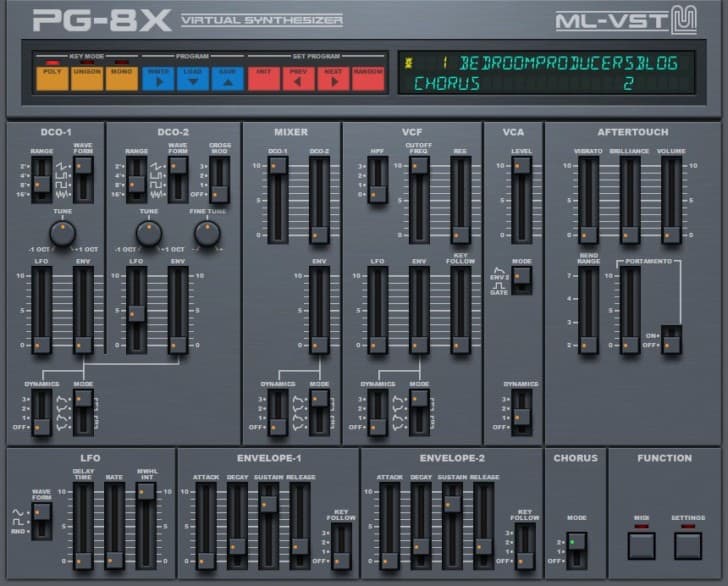Click the SAVE program up-arrow button
Viewport: 728px width, 586px height.
pos(228,78)
